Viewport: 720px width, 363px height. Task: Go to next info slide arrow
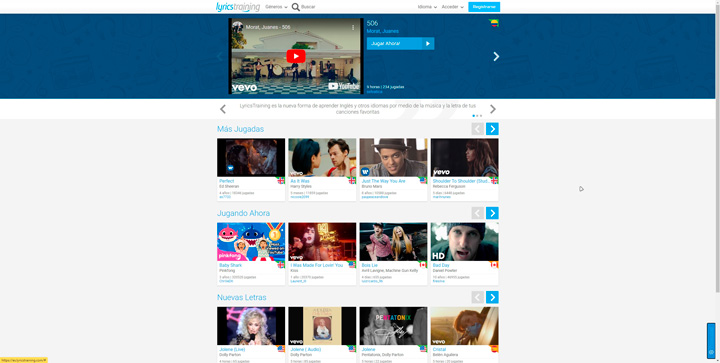click(493, 109)
